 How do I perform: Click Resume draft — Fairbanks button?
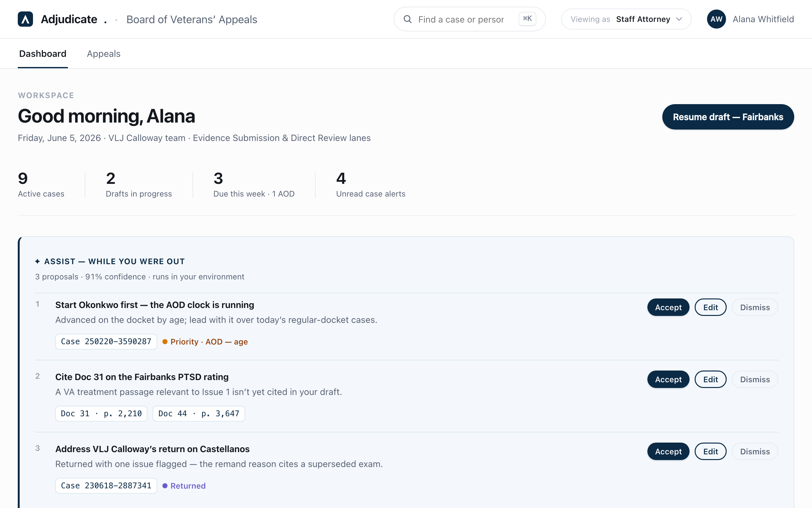(x=728, y=117)
